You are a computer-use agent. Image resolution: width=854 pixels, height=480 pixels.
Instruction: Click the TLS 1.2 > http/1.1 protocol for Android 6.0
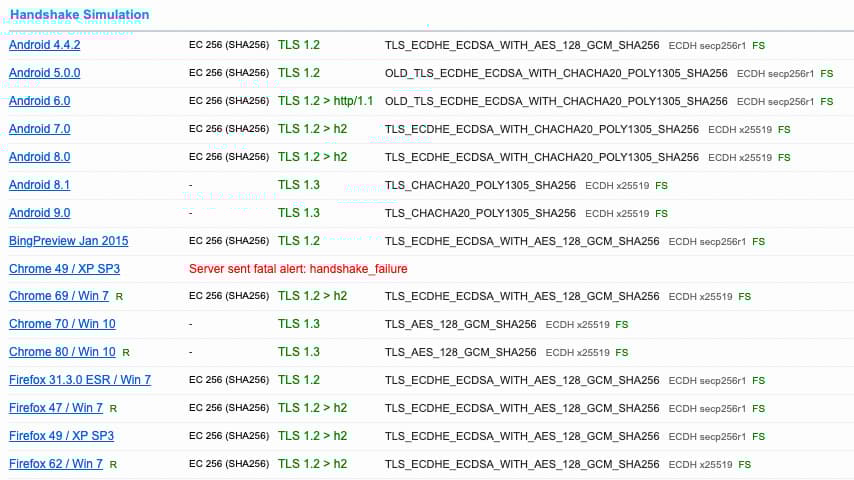point(326,101)
